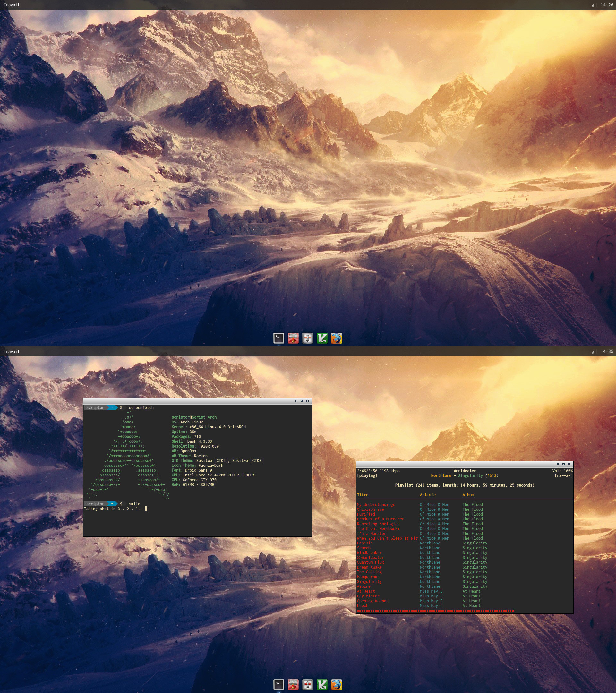
Task: Click the Album column header in the playlist
Action: click(468, 495)
